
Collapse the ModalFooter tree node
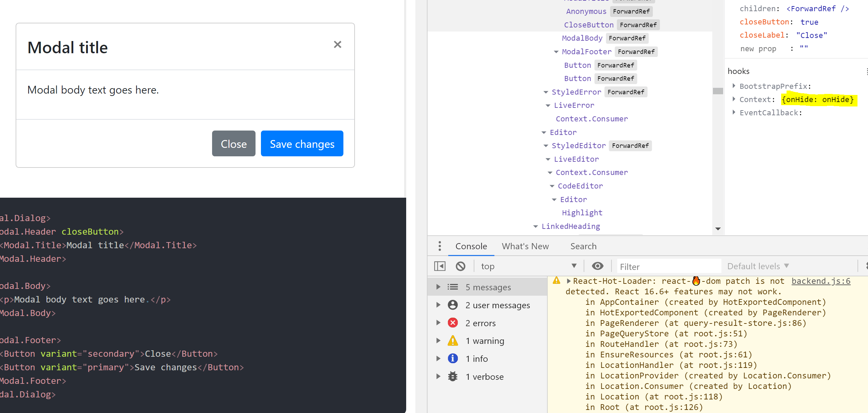click(x=556, y=52)
